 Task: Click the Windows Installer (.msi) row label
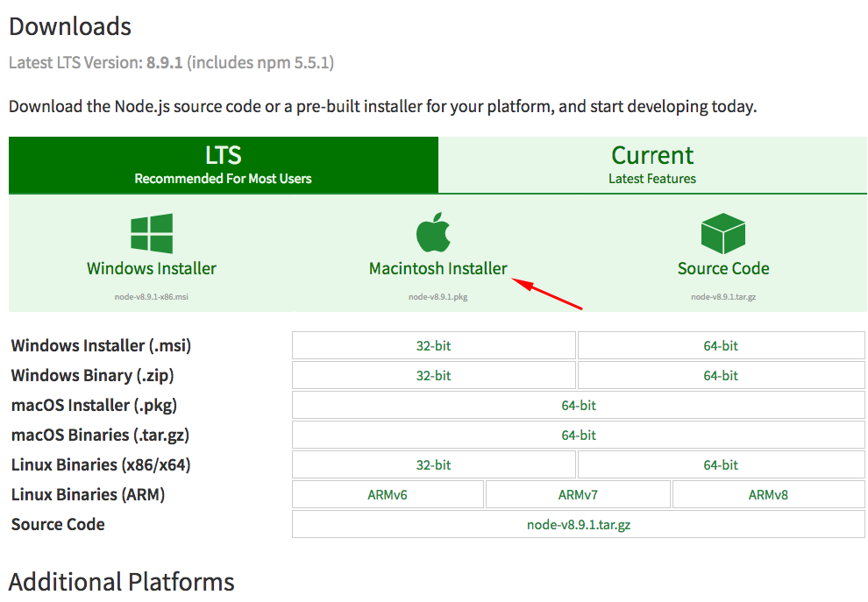tap(101, 346)
